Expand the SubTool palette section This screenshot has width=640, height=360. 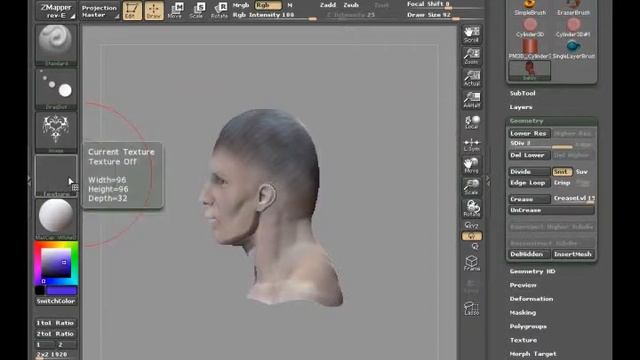click(x=522, y=93)
